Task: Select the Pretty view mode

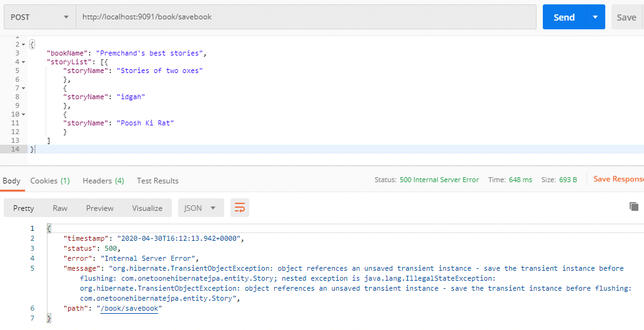Action: coord(24,208)
